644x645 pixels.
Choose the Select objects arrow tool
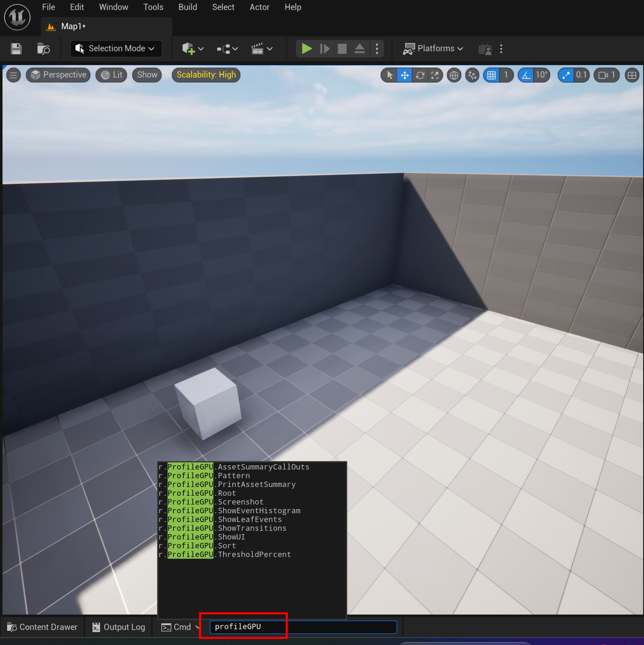389,75
